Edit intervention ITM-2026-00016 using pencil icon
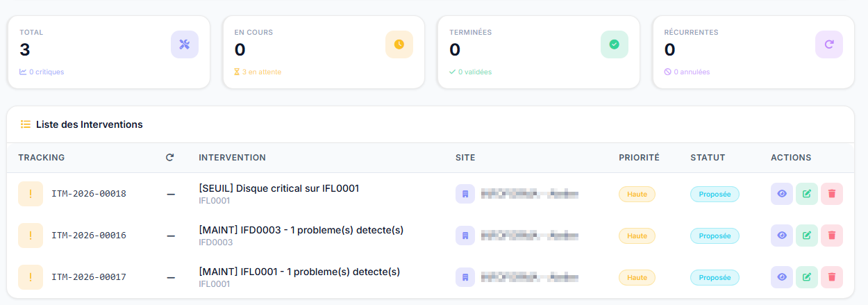Image resolution: width=868 pixels, height=305 pixels. click(806, 236)
